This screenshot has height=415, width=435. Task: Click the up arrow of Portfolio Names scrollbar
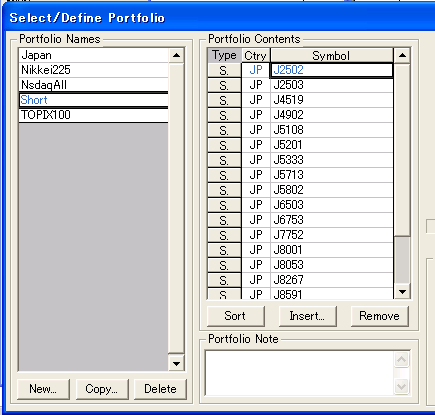point(176,55)
